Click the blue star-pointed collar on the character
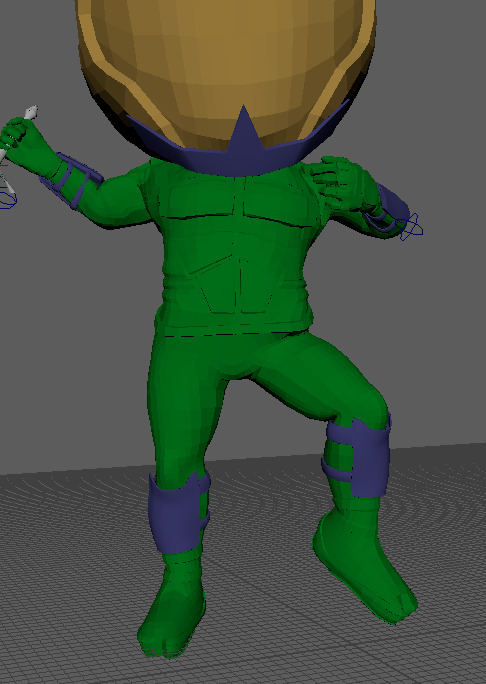This screenshot has width=486, height=684. (x=238, y=146)
